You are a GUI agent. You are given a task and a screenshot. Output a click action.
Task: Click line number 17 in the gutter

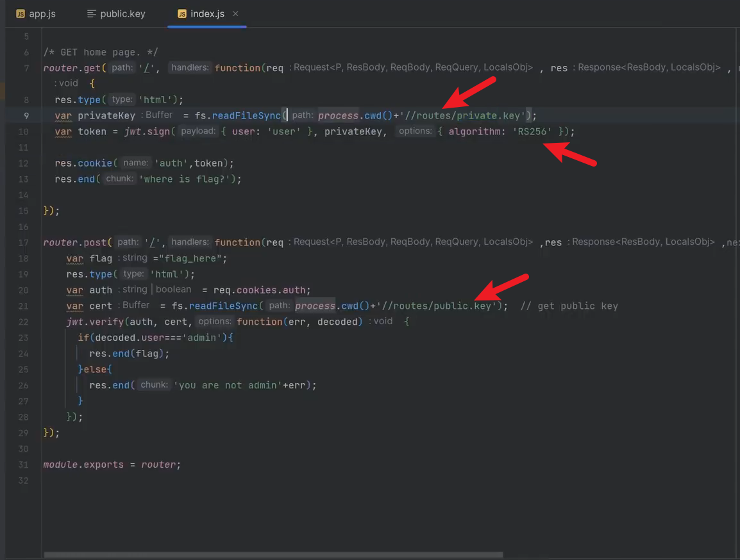(24, 242)
